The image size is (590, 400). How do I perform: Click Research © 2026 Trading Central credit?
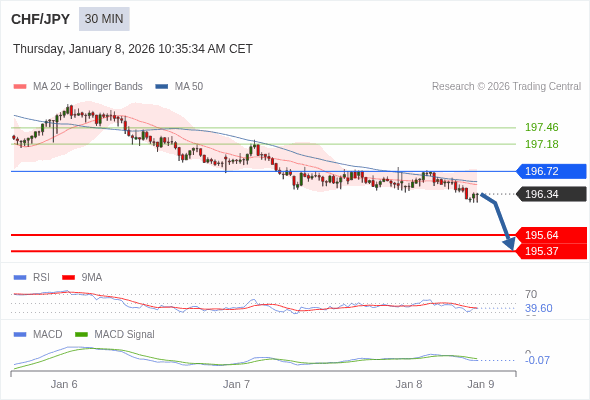(x=506, y=87)
